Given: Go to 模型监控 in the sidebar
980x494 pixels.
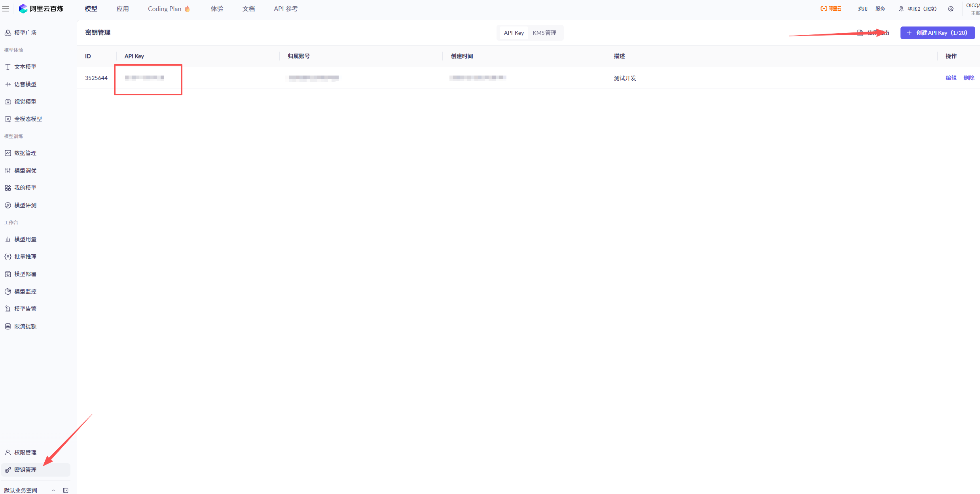Looking at the screenshot, I should click(x=25, y=291).
